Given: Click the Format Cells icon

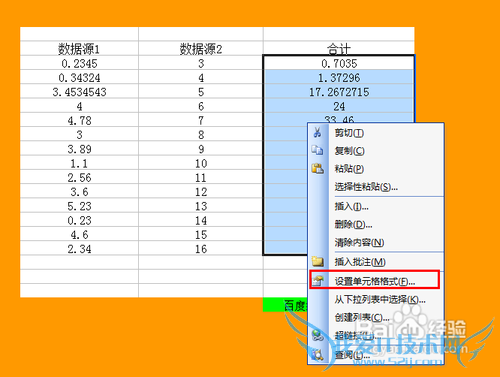Looking at the screenshot, I should 317,281.
